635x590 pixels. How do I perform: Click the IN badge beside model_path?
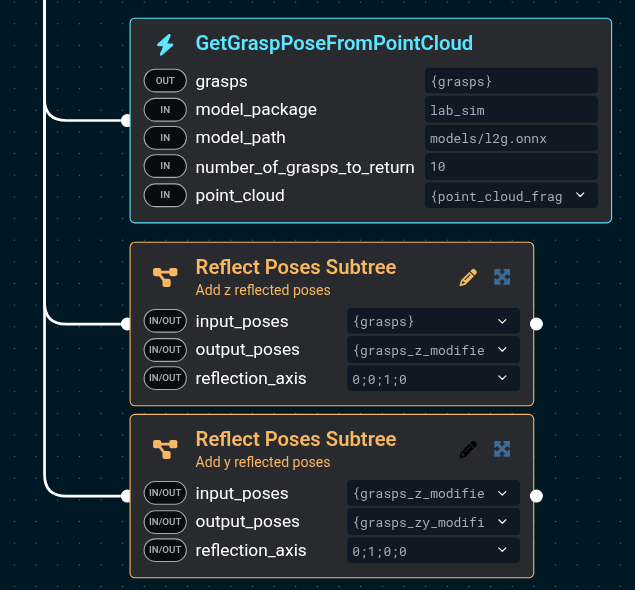[x=165, y=138]
